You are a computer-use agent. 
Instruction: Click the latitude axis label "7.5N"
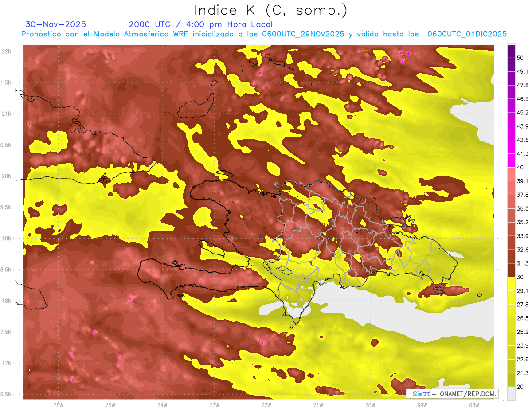(x=7, y=332)
